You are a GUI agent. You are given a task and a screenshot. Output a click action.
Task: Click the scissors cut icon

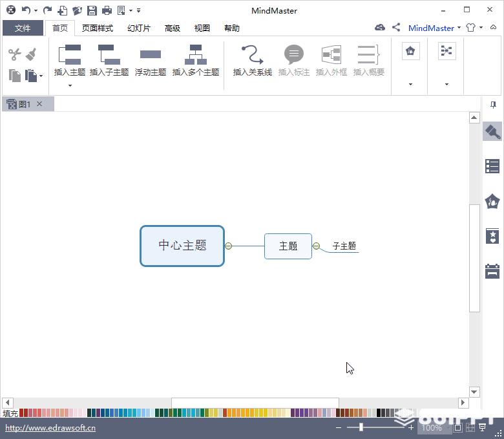[14, 54]
